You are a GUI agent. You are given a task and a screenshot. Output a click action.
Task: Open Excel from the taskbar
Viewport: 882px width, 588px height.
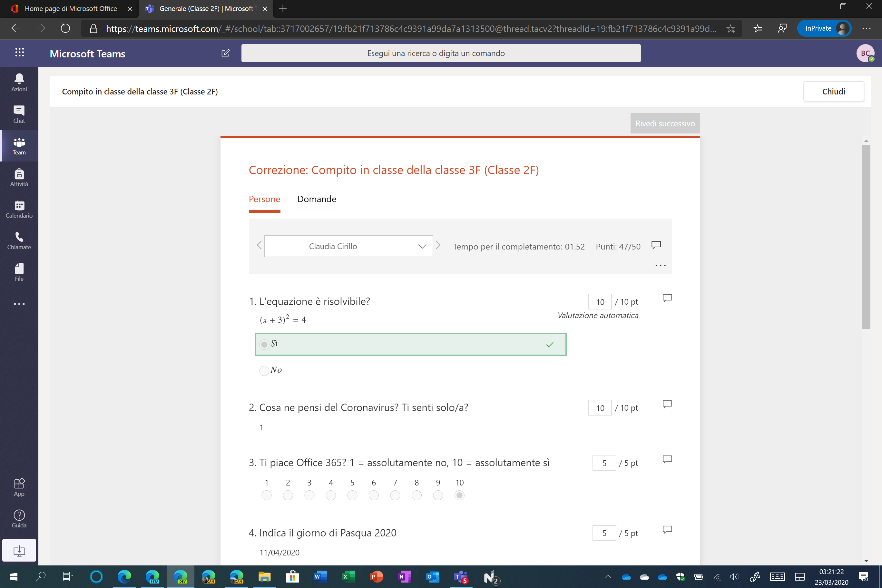pos(348,577)
